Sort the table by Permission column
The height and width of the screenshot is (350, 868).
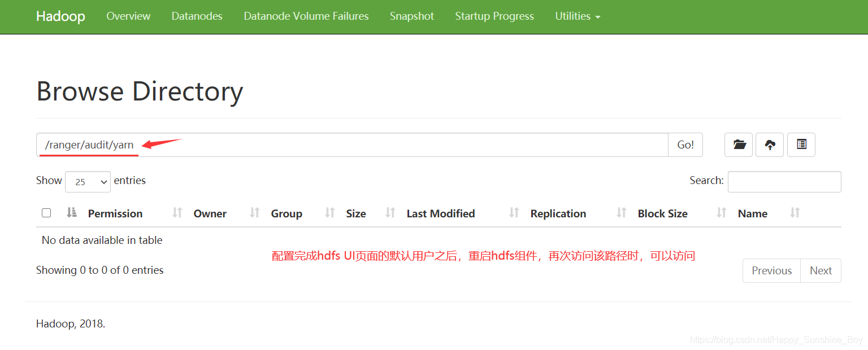tap(115, 213)
